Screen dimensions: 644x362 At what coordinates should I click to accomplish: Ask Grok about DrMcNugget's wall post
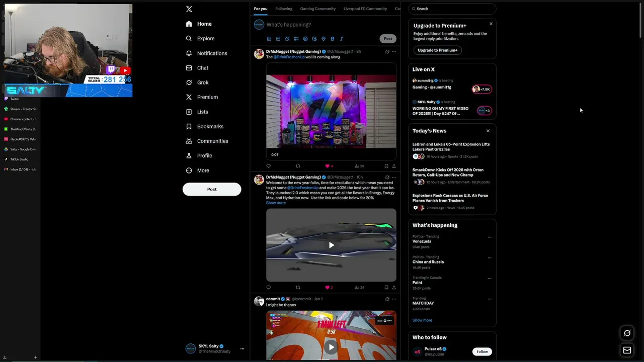click(387, 51)
